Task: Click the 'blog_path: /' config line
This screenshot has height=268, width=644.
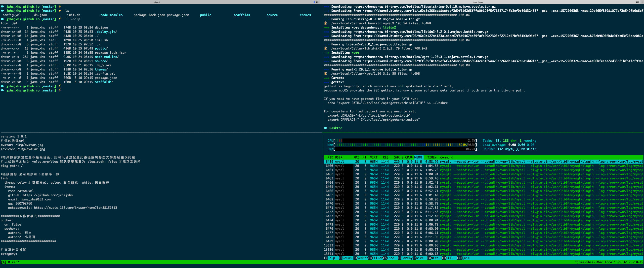Action: click(12, 166)
